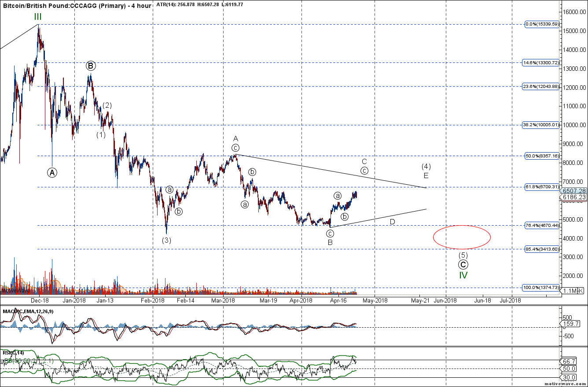Select the (1) wave label
Image resolution: width=588 pixels, height=387 pixels.
click(101, 135)
